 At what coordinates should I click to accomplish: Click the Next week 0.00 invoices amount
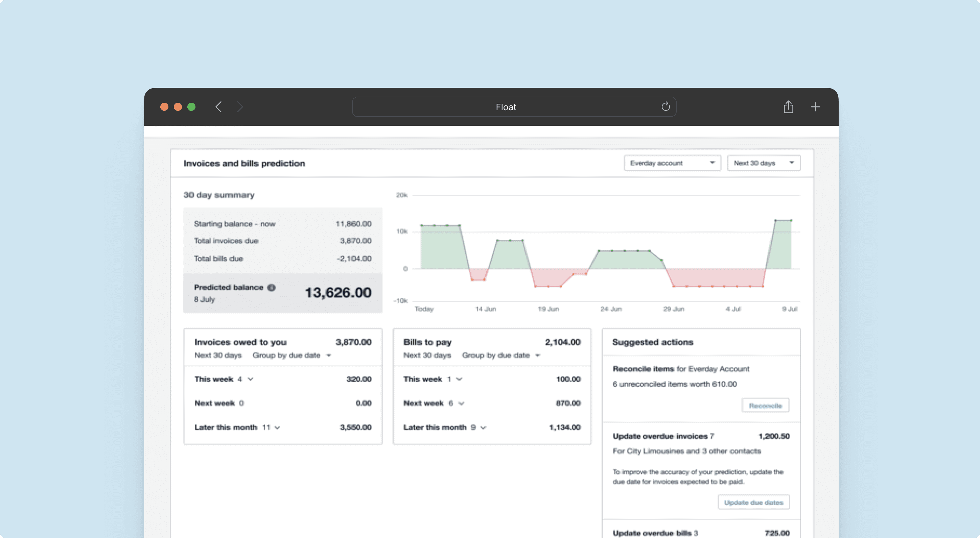coord(363,403)
